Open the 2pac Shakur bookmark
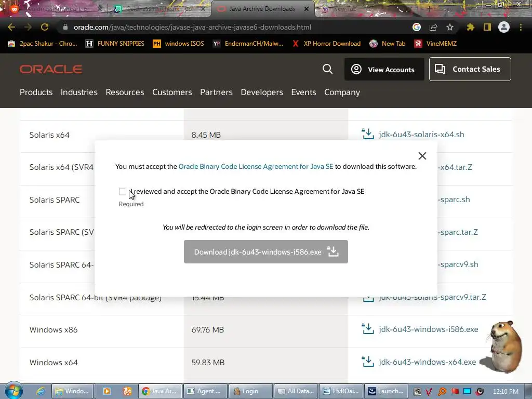This screenshot has height=399, width=532. coord(43,44)
